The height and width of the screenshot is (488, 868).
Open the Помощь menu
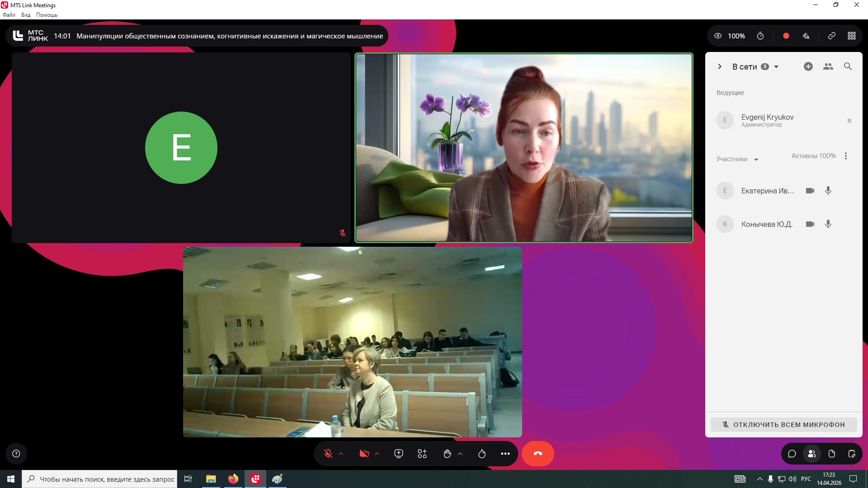[x=47, y=15]
